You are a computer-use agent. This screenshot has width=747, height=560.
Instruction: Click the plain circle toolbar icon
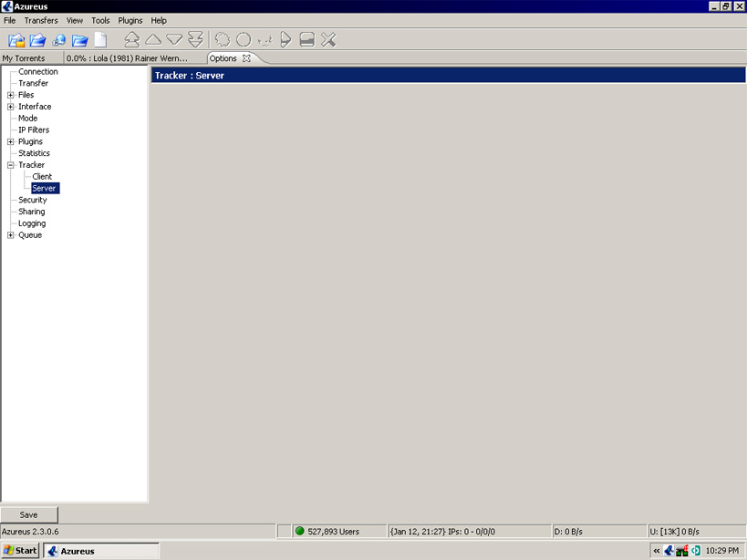244,39
